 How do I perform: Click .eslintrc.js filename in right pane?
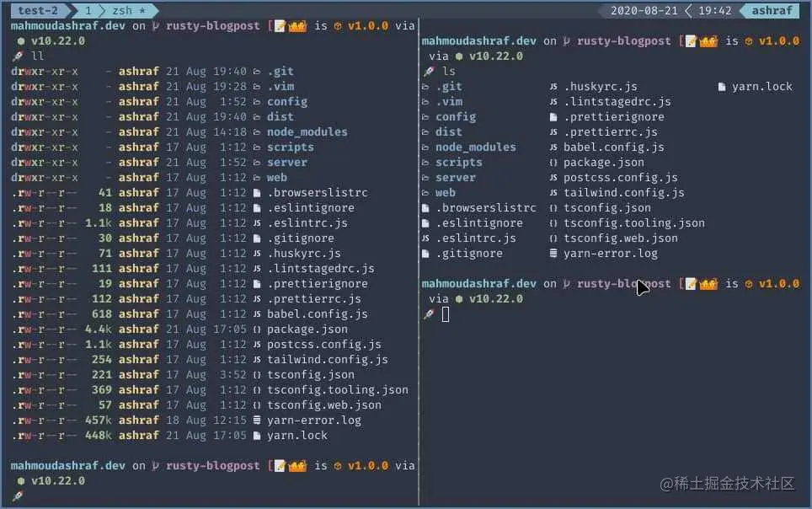tap(476, 238)
